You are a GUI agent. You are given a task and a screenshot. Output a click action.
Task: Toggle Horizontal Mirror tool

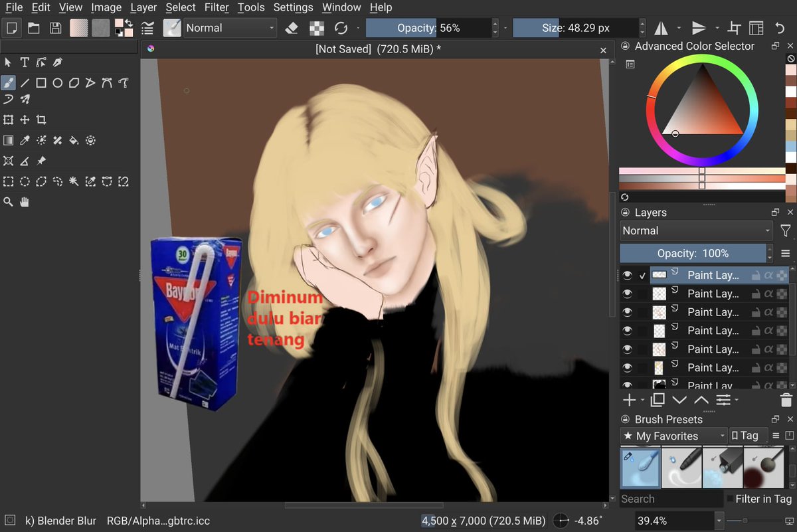pyautogui.click(x=662, y=28)
